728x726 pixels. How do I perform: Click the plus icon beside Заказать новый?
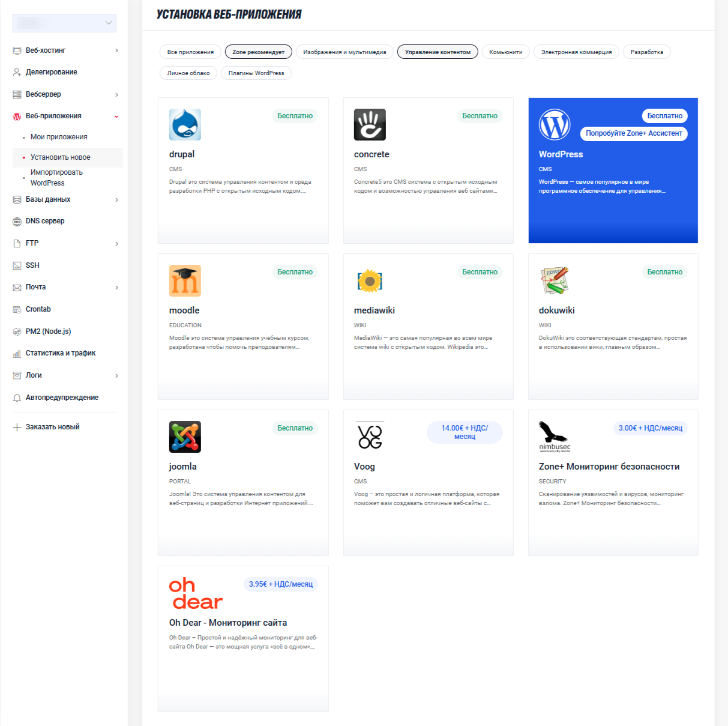[17, 427]
